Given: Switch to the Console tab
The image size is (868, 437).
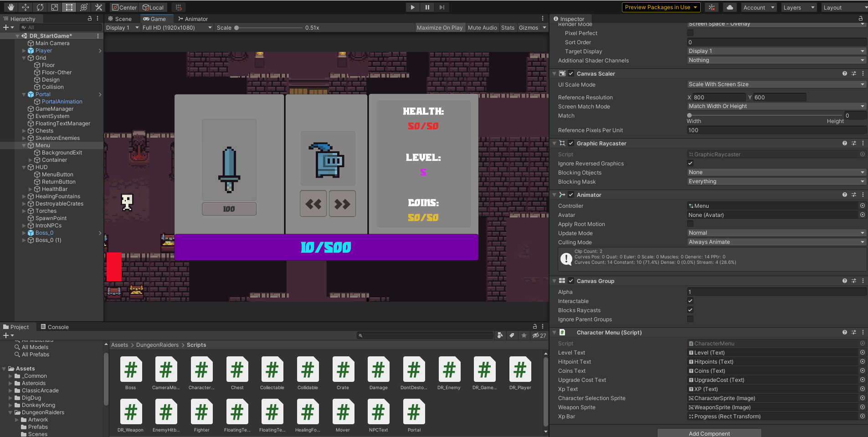Looking at the screenshot, I should [55, 327].
